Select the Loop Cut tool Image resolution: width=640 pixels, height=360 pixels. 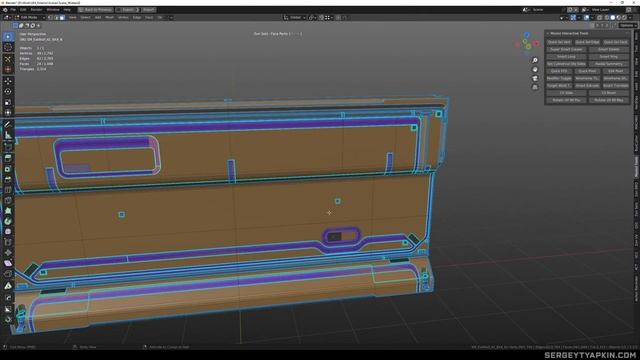click(x=8, y=190)
